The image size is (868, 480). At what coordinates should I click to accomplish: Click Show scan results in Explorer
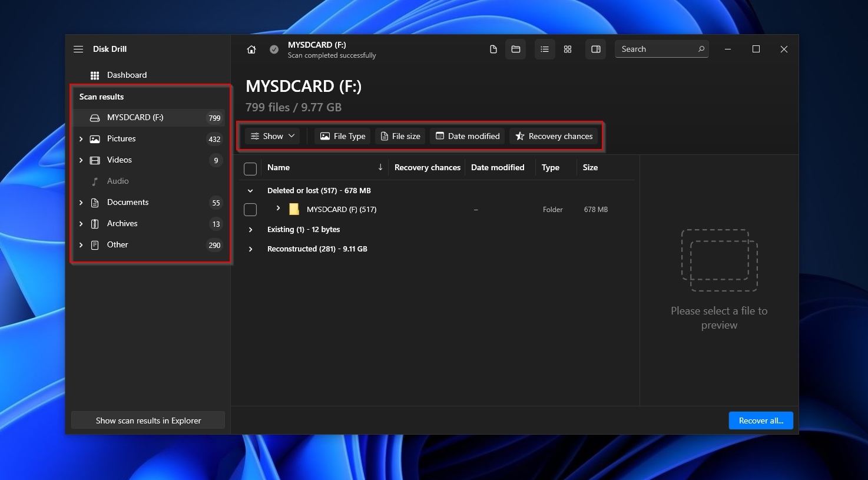click(x=148, y=421)
